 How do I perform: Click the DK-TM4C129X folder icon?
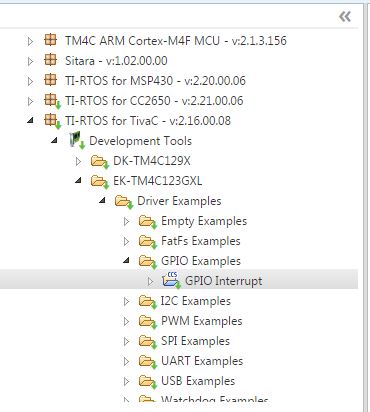100,162
